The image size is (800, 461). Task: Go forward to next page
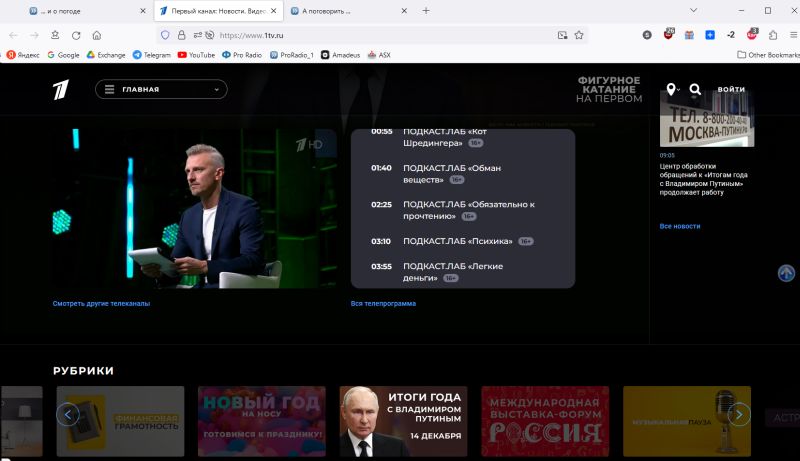tap(34, 35)
